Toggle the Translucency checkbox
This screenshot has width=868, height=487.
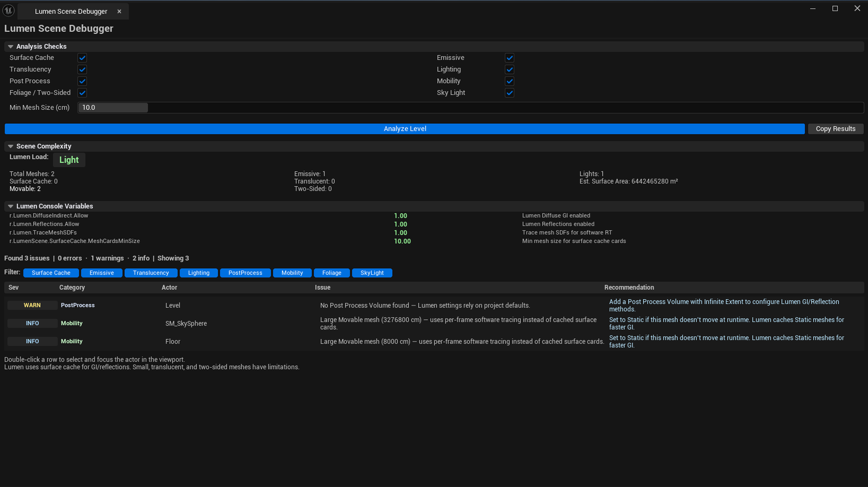[82, 69]
